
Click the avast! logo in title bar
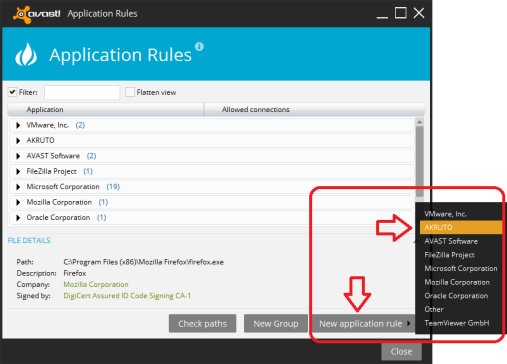[x=37, y=14]
